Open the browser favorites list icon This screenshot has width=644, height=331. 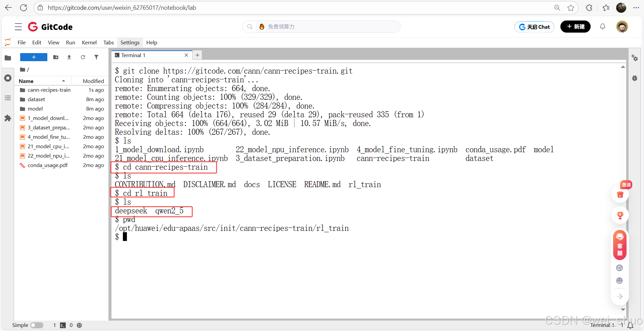click(606, 8)
